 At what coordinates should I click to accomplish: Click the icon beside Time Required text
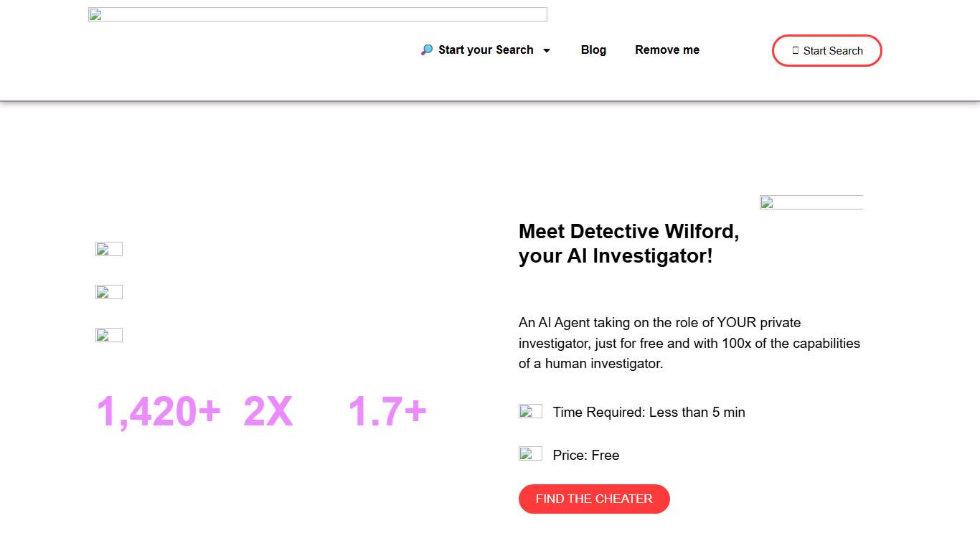pyautogui.click(x=530, y=410)
